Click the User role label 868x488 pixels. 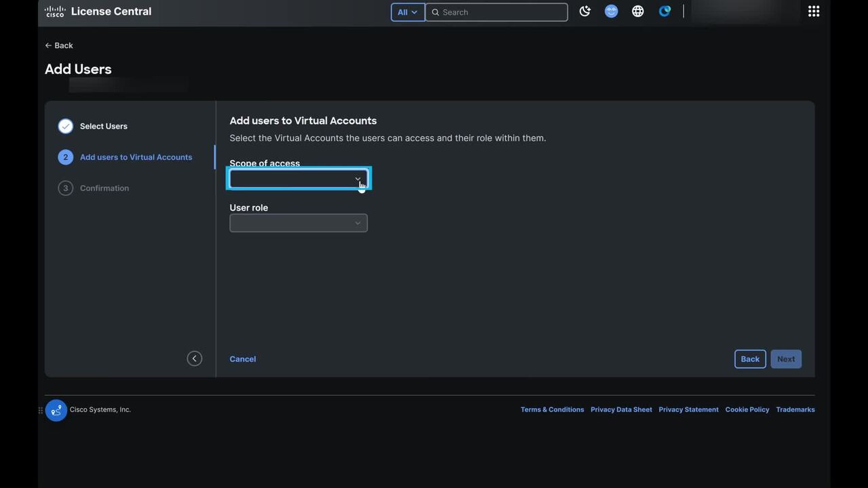(249, 207)
